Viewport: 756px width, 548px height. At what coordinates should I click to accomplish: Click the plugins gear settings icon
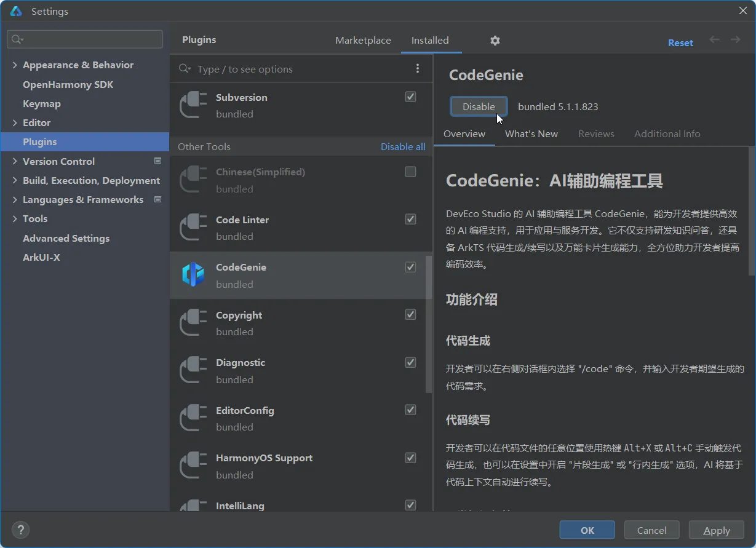pyautogui.click(x=495, y=41)
